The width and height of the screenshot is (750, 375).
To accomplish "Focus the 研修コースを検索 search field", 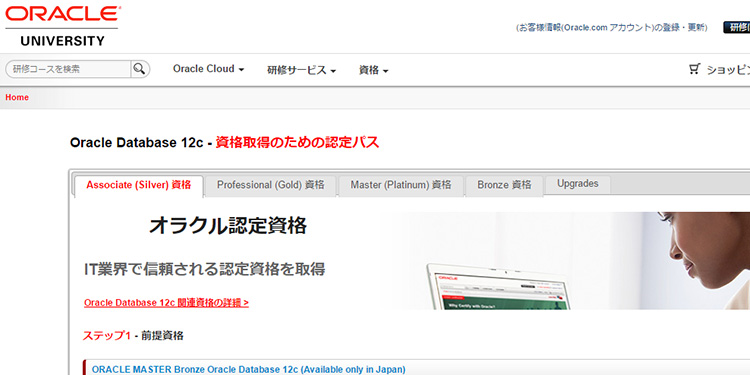I will click(x=68, y=69).
